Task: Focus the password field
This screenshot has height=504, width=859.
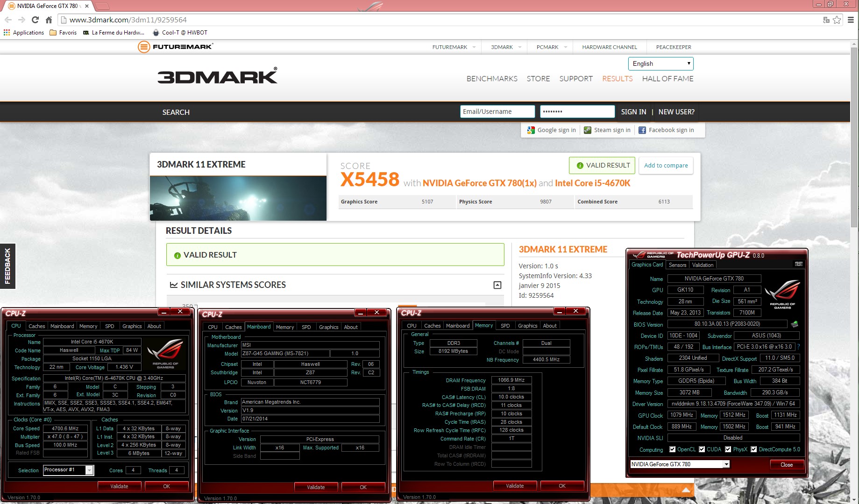Action: pos(577,112)
